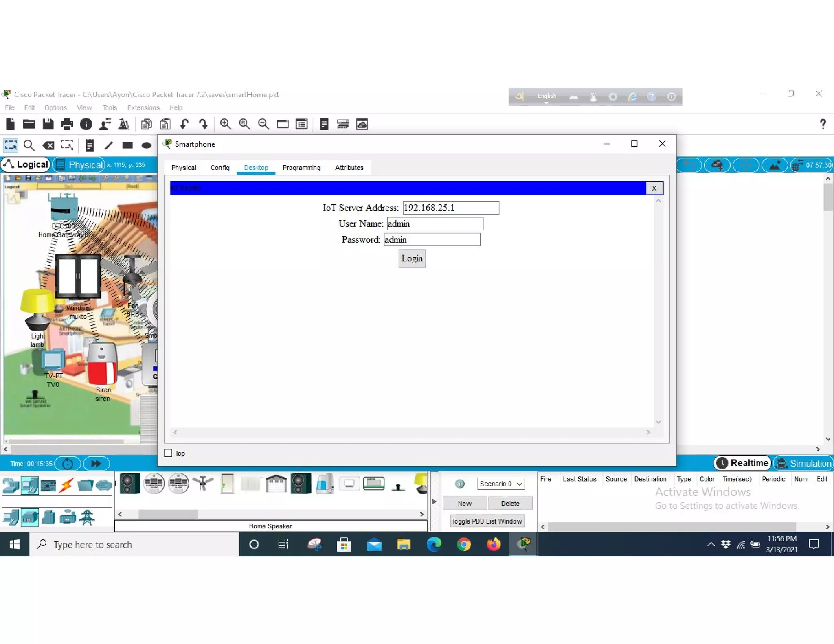834x644 pixels.
Task: Click Toggle PDU List Window button
Action: 487,521
